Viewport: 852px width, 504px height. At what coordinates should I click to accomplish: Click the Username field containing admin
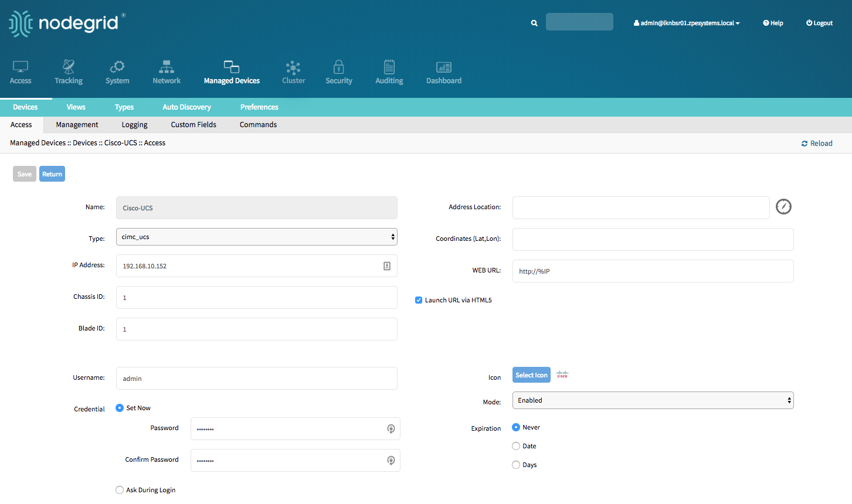[x=257, y=379]
